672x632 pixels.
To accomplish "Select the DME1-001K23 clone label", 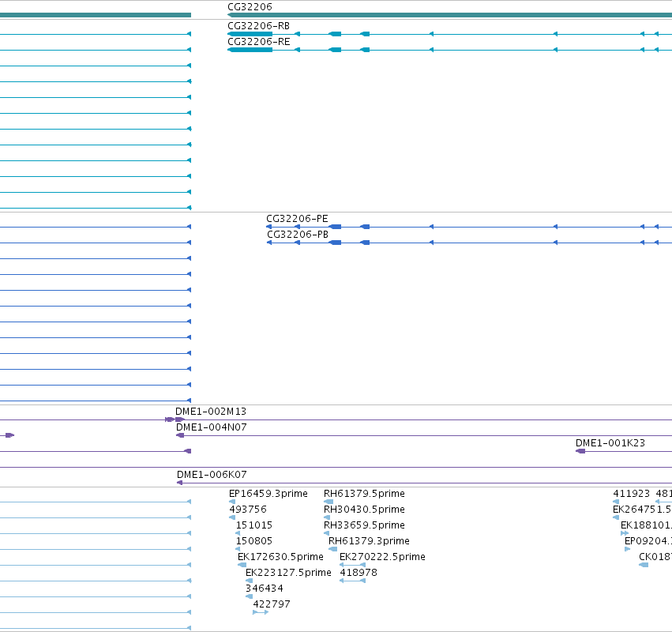I will point(610,443).
